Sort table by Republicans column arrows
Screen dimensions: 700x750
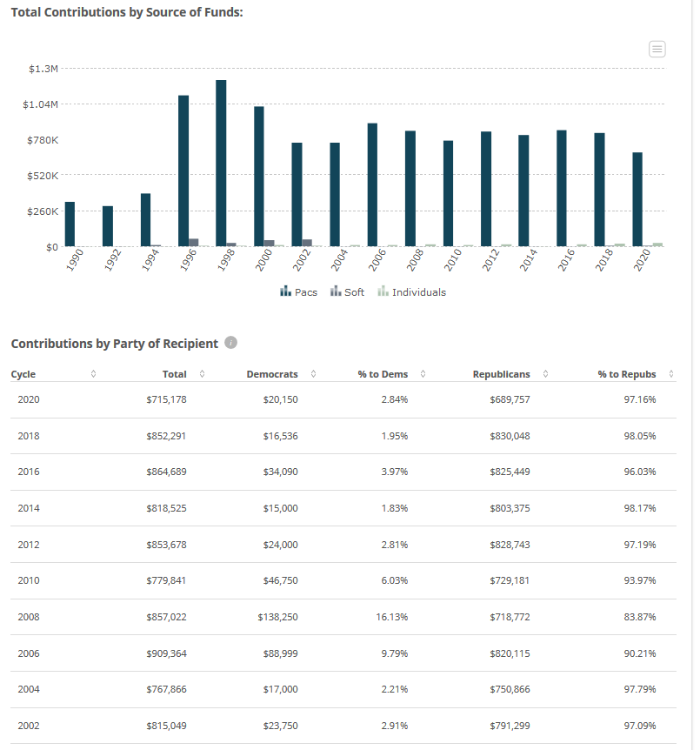545,374
